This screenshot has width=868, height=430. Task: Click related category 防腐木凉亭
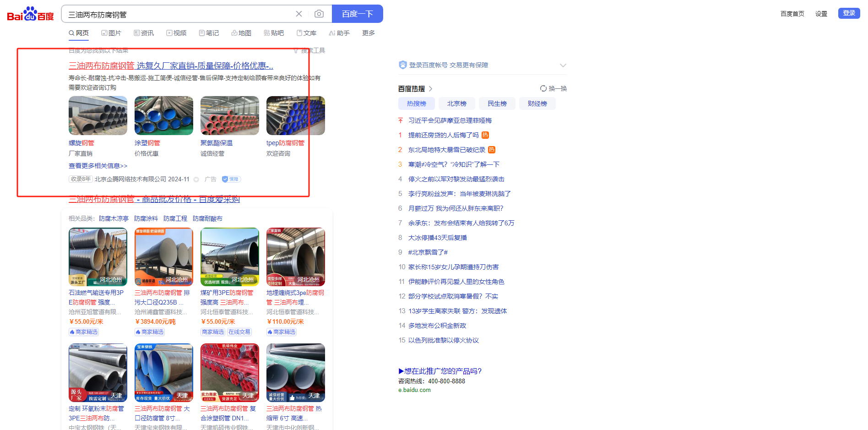(114, 218)
